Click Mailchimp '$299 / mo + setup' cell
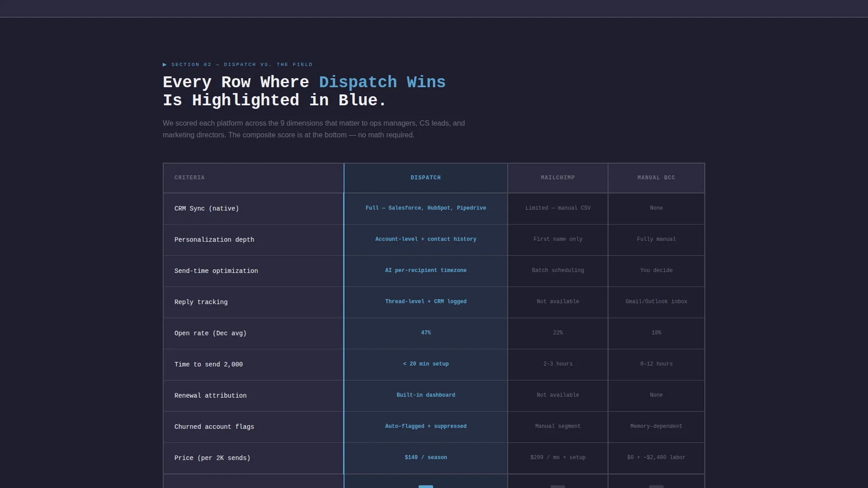The height and width of the screenshot is (488, 868). (558, 458)
